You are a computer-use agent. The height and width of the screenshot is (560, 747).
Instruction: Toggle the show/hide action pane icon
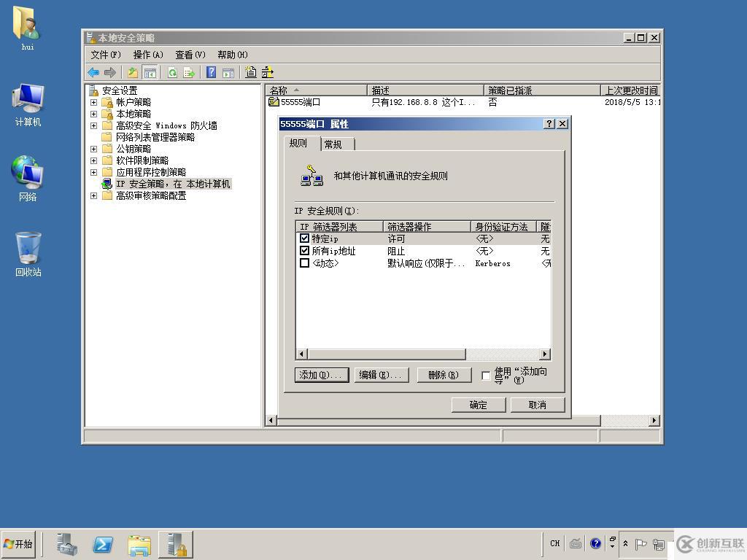tap(228, 72)
